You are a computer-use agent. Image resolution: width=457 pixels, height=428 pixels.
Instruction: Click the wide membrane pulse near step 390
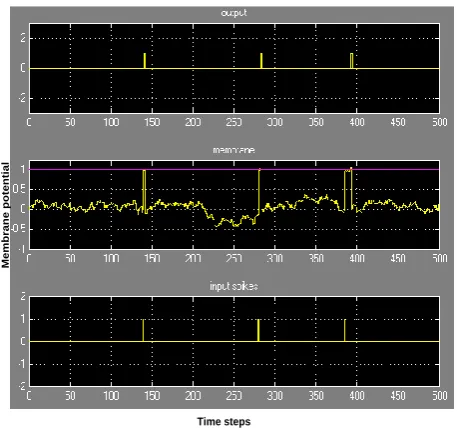[348, 189]
